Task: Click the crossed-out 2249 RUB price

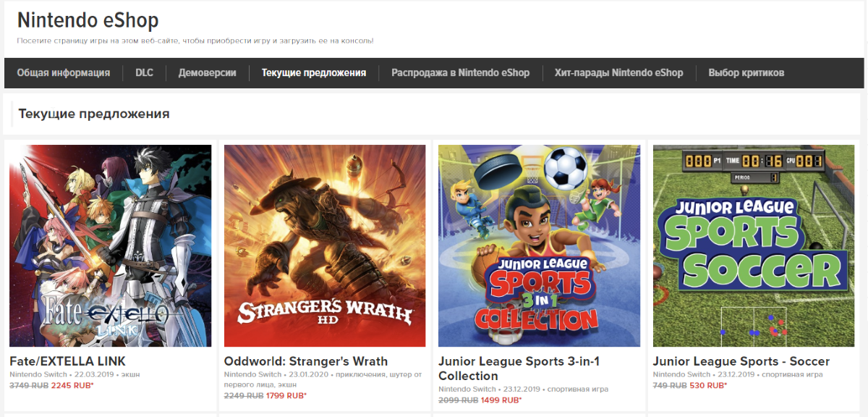Action: pyautogui.click(x=243, y=395)
